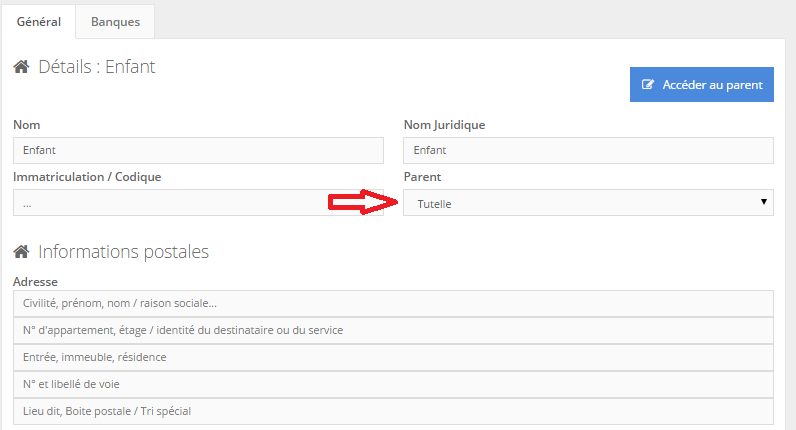
Task: Open the Parent dropdown showing Tutelle
Action: click(580, 203)
